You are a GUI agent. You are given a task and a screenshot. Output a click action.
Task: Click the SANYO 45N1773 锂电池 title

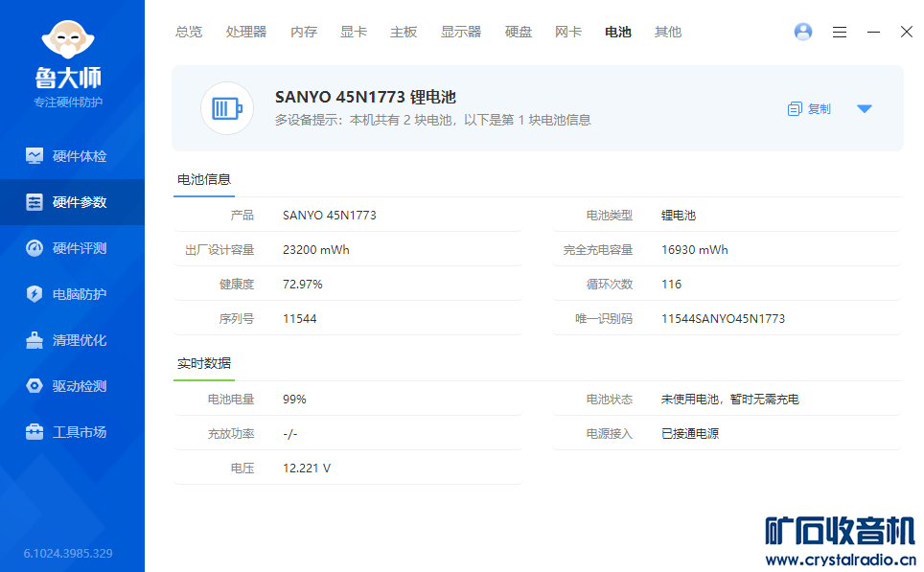pyautogui.click(x=365, y=97)
